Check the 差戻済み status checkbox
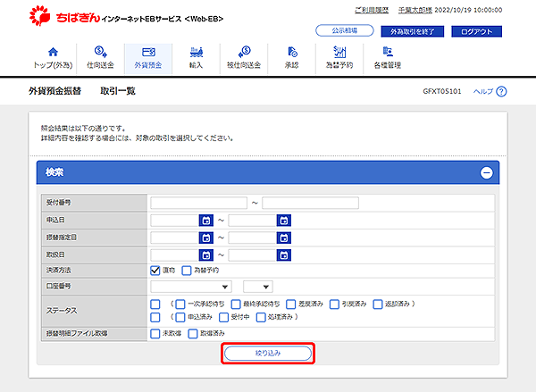 click(291, 304)
